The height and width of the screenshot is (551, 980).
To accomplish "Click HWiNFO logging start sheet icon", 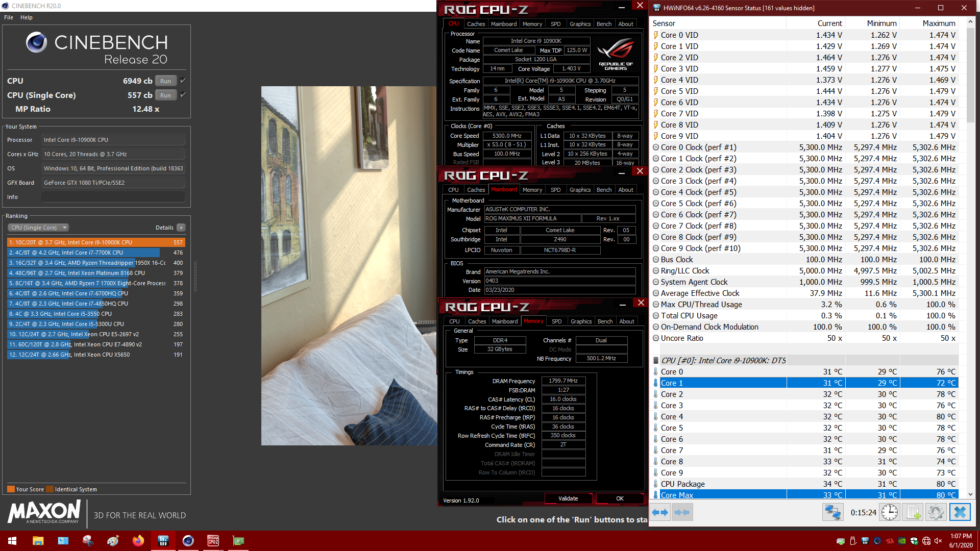I will [913, 512].
